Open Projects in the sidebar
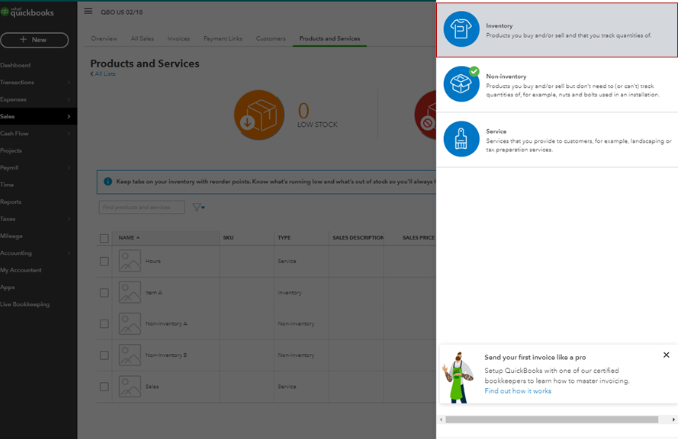Image resolution: width=682 pixels, height=439 pixels. point(11,151)
